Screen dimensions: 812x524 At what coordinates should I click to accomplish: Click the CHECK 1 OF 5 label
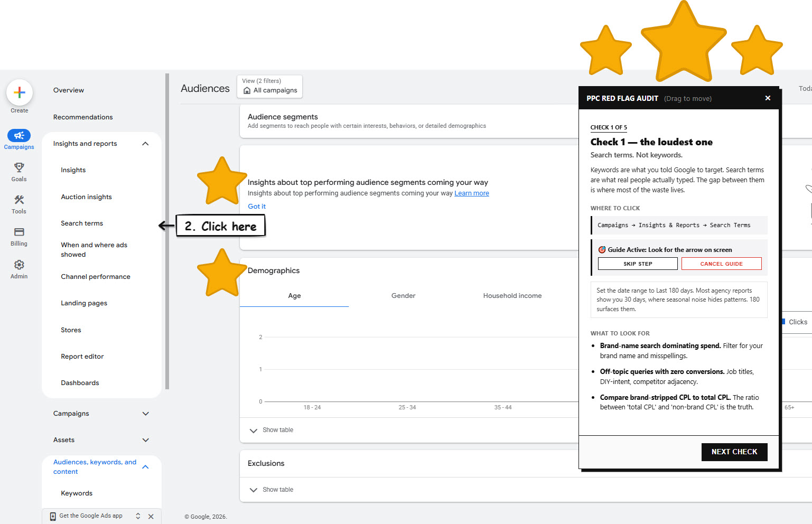pos(609,127)
